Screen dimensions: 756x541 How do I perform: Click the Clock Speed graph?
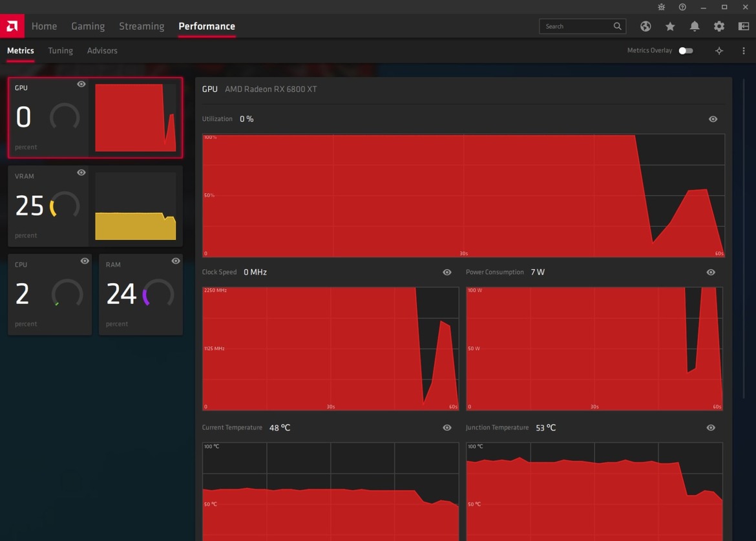click(x=330, y=348)
